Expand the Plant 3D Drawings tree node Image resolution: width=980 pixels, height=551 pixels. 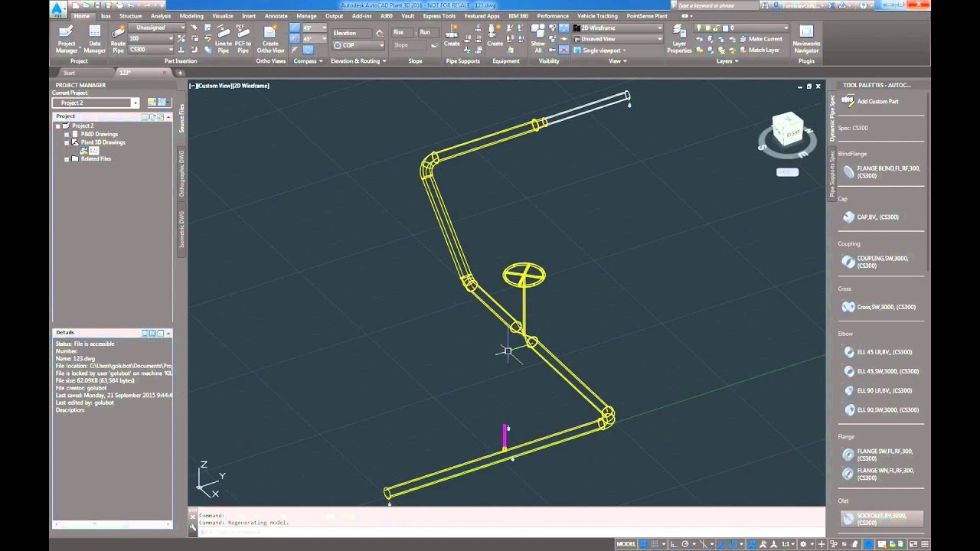click(x=67, y=142)
